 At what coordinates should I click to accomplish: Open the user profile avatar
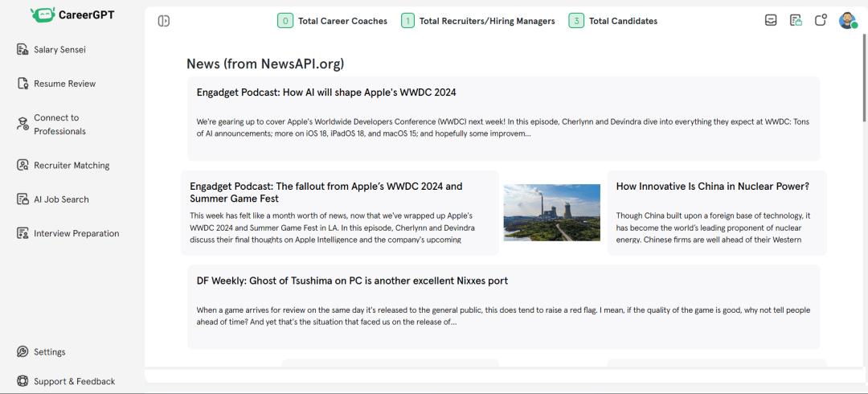pos(848,21)
